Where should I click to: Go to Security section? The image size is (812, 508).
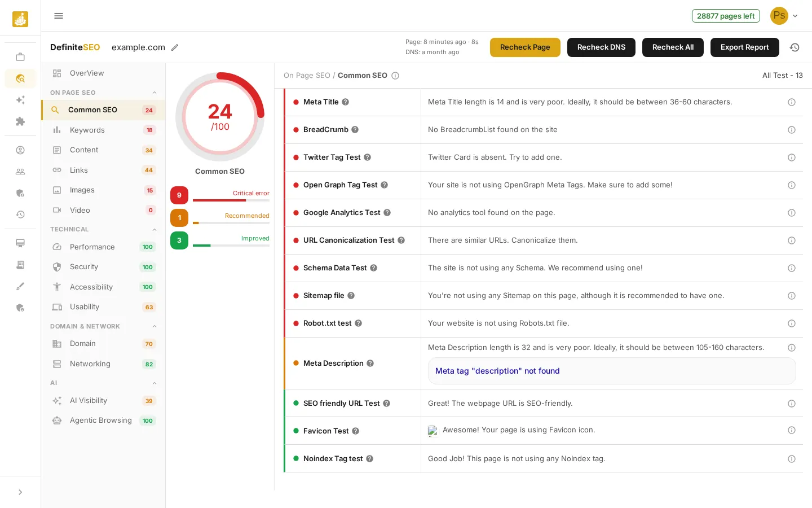pyautogui.click(x=103, y=267)
